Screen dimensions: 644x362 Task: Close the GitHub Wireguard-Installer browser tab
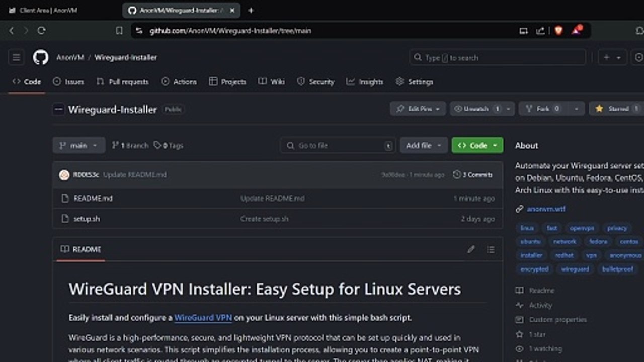[x=232, y=10]
